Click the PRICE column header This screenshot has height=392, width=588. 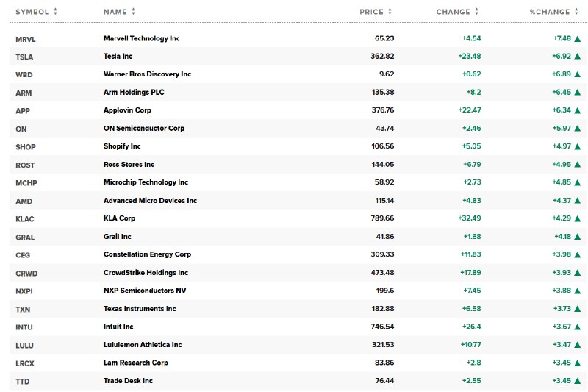coord(371,12)
